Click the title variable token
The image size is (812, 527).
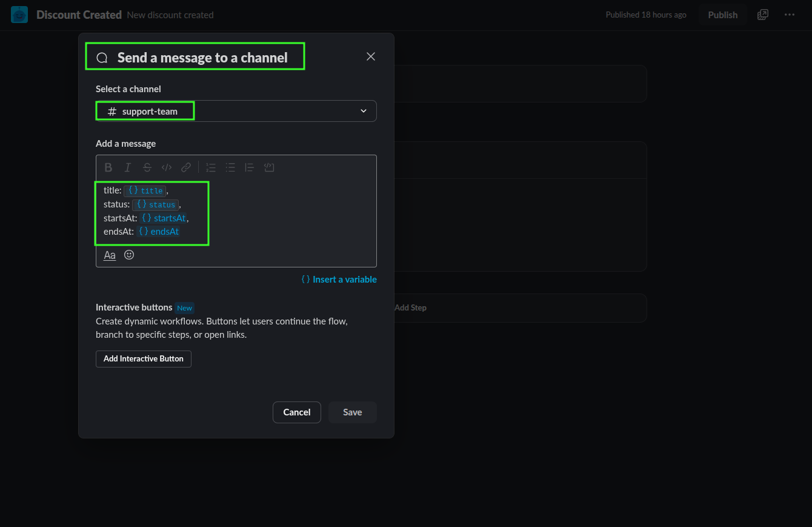(145, 190)
